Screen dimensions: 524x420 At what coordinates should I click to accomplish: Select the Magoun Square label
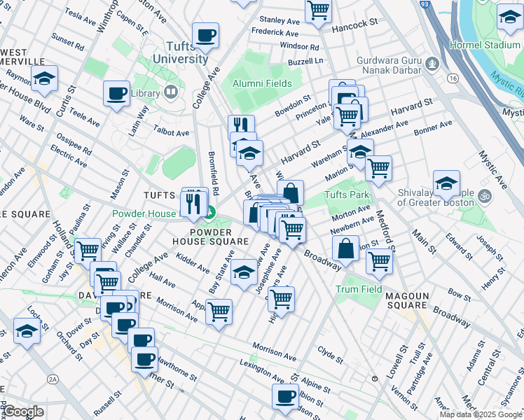407,300
